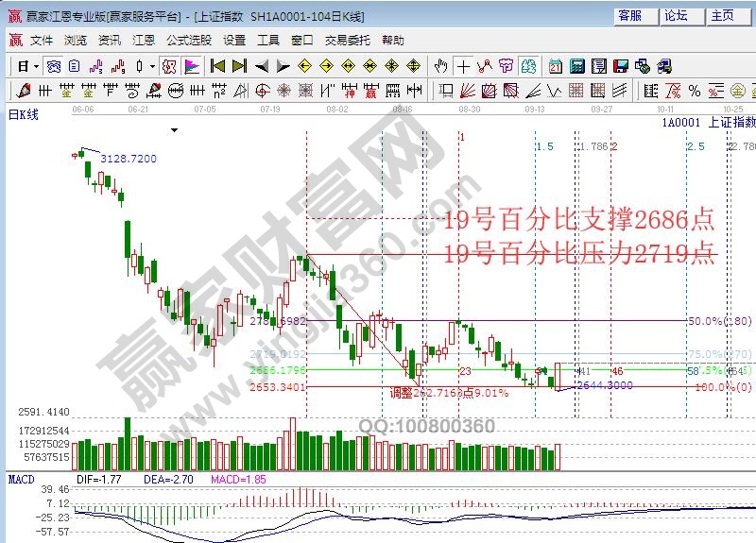The width and height of the screenshot is (756, 543).
Task: Click the calendar icon in the toolbar
Action: pos(555,66)
